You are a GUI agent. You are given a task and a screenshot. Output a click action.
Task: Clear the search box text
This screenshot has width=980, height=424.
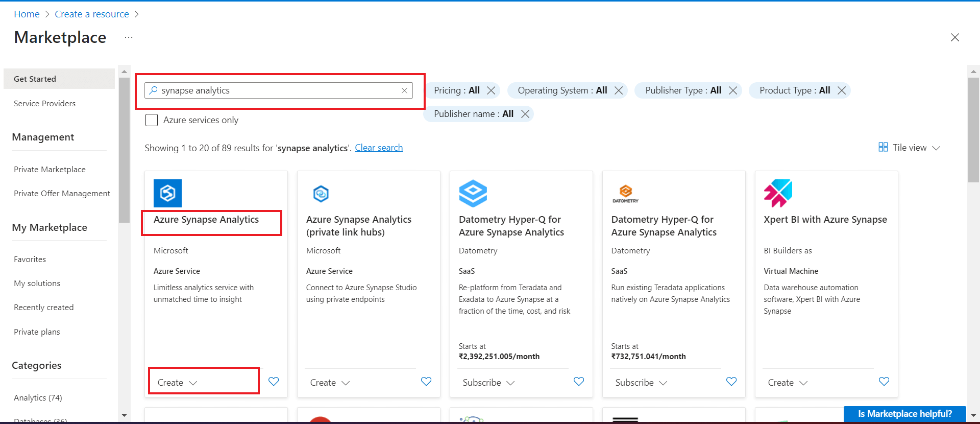coord(404,90)
